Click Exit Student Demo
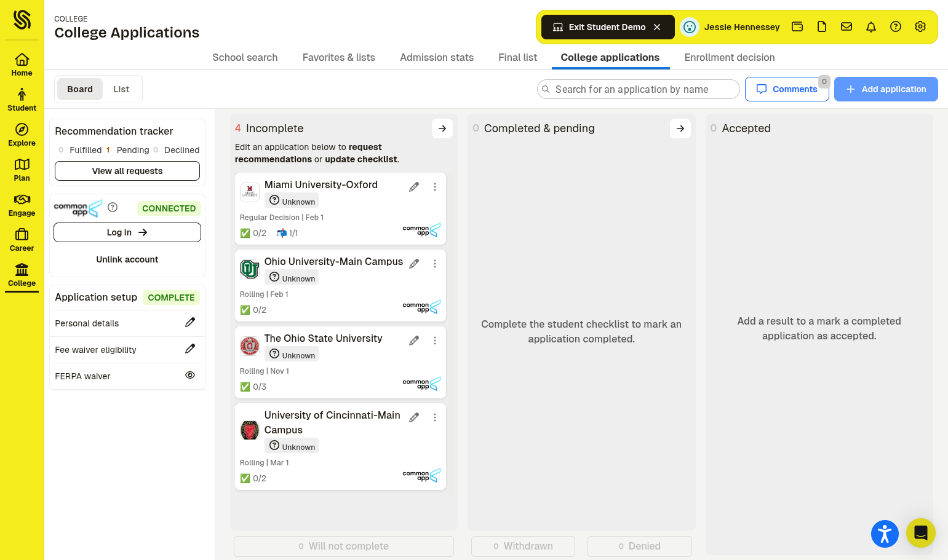This screenshot has height=560, width=948. coord(608,27)
